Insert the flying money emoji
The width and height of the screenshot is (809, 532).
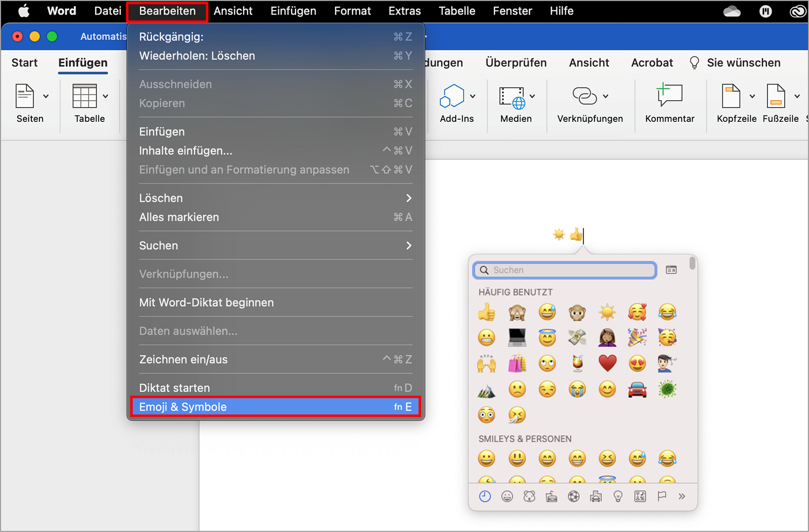[577, 337]
